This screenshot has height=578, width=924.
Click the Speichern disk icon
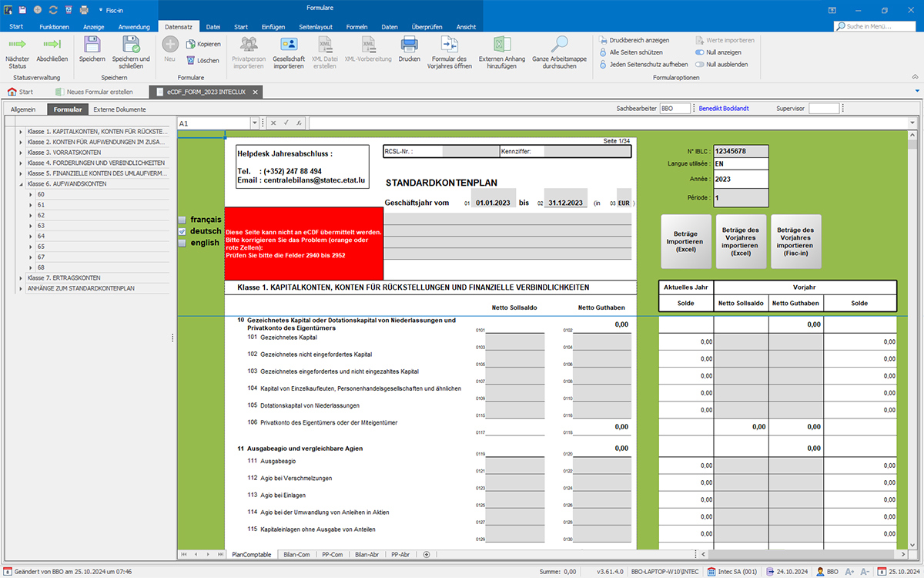click(92, 45)
